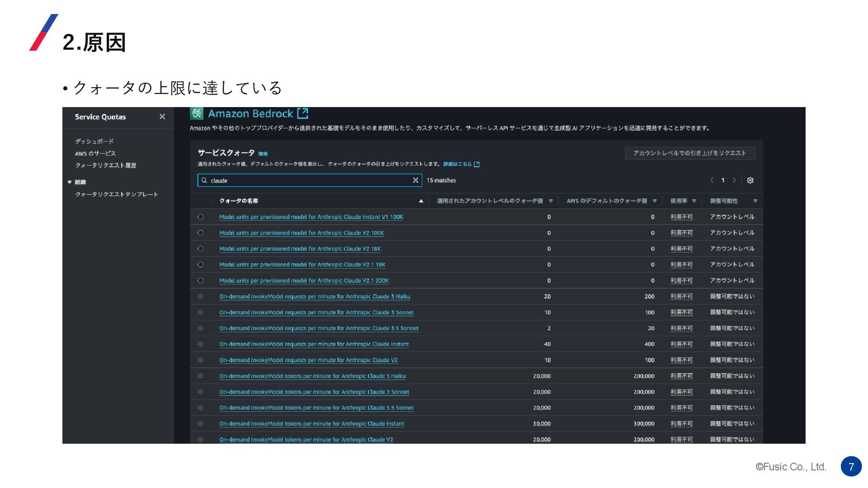The width and height of the screenshot is (868, 488).
Task: Open tokens per minute Claude Instant link
Action: [x=311, y=424]
